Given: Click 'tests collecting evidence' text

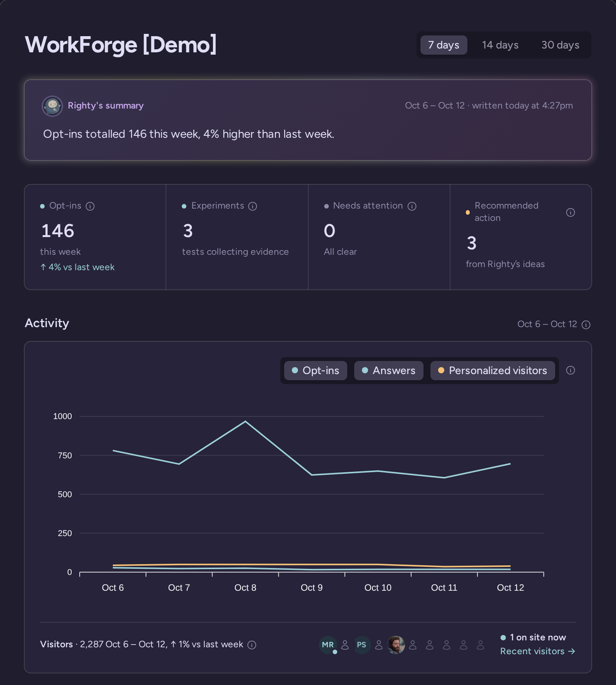Looking at the screenshot, I should (x=235, y=252).
